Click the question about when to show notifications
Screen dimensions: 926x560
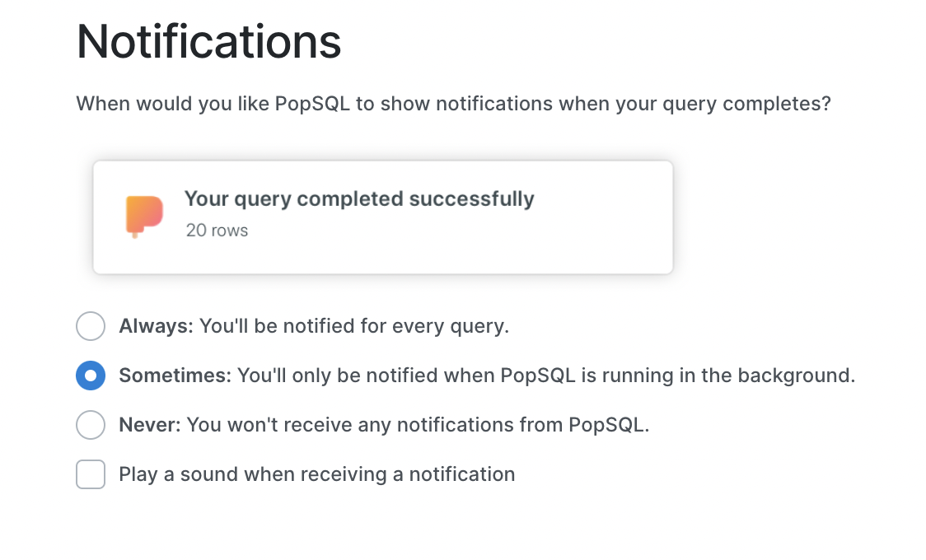click(453, 105)
